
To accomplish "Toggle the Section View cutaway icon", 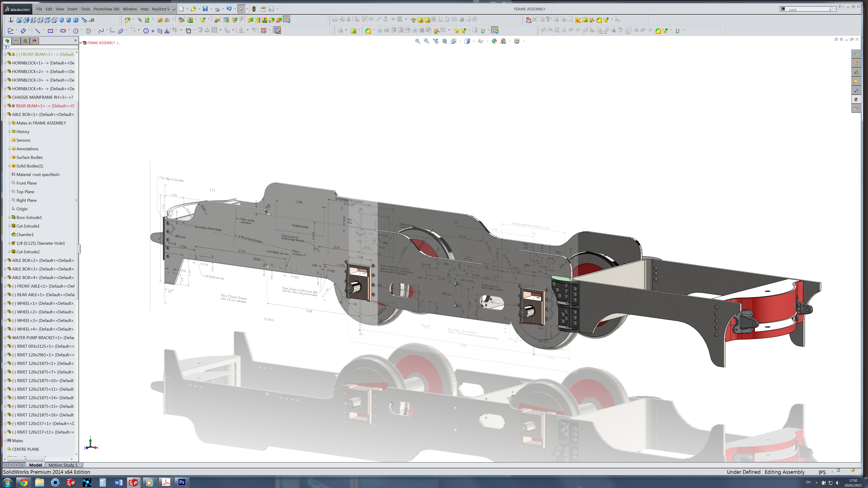I will 444,41.
